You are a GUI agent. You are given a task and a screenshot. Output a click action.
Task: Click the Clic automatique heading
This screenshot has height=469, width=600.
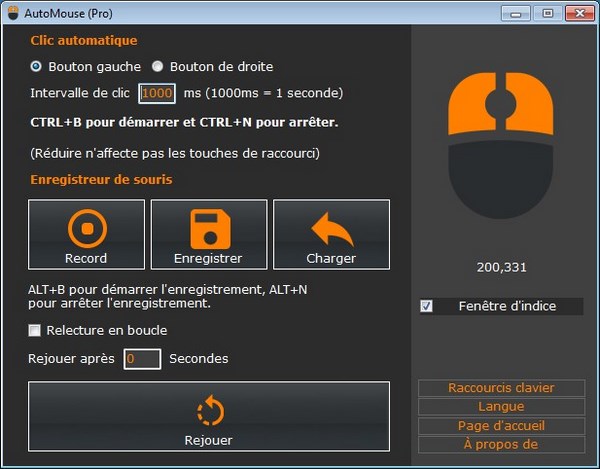point(84,41)
